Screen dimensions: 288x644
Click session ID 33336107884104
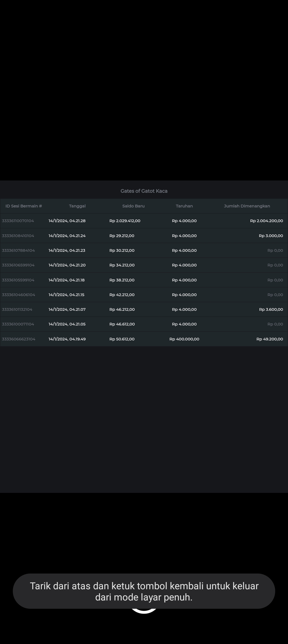(18, 250)
